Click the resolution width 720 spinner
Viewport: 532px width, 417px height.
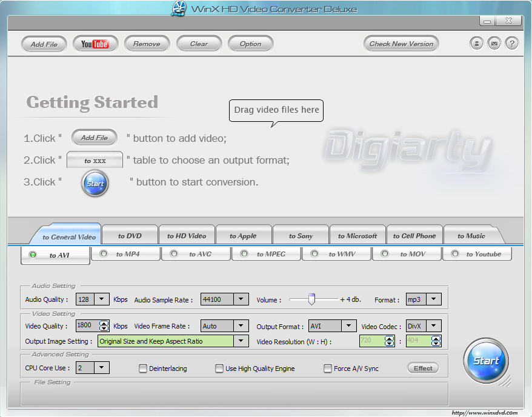point(390,341)
